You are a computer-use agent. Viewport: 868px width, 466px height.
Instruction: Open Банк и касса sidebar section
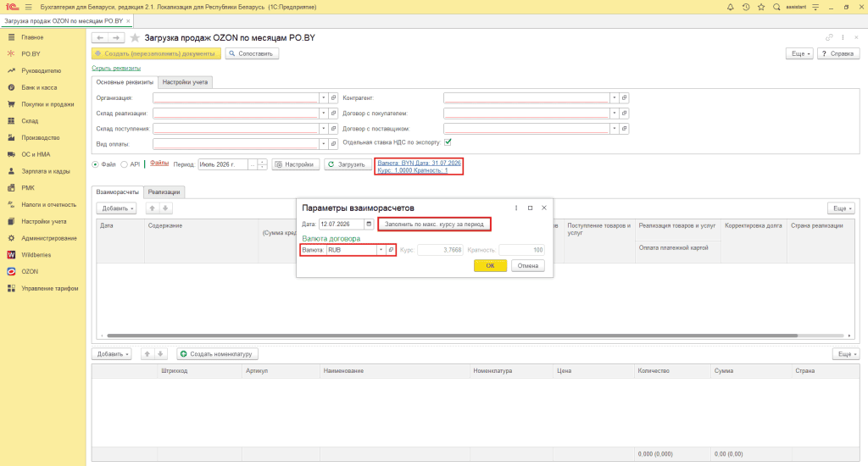pyautogui.click(x=39, y=87)
